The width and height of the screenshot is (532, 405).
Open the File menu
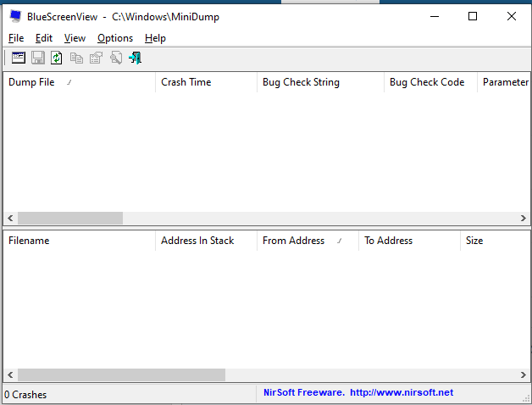[x=16, y=38]
